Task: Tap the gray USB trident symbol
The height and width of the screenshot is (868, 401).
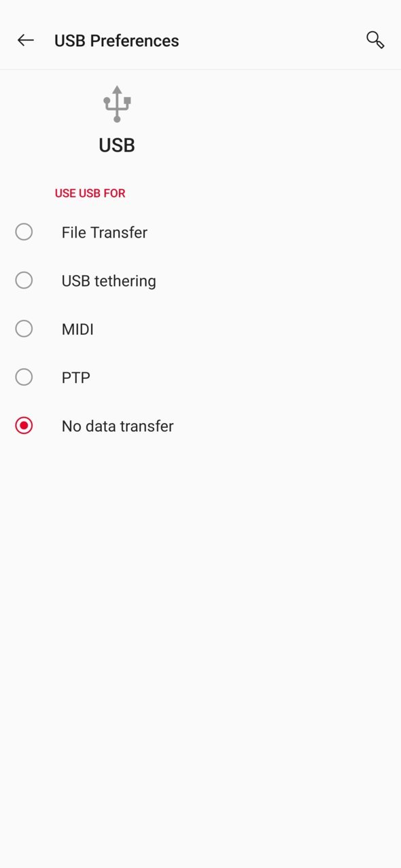Action: coord(117,104)
